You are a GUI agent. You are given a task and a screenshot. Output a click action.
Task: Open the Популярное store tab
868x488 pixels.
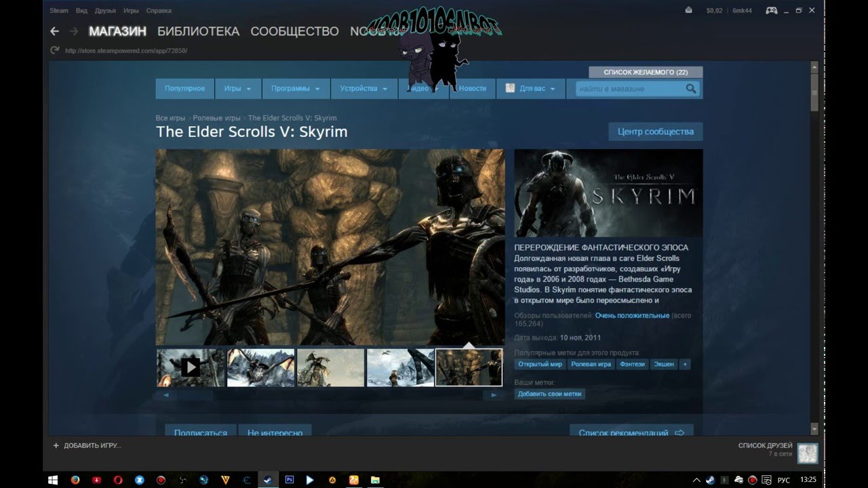pyautogui.click(x=184, y=89)
